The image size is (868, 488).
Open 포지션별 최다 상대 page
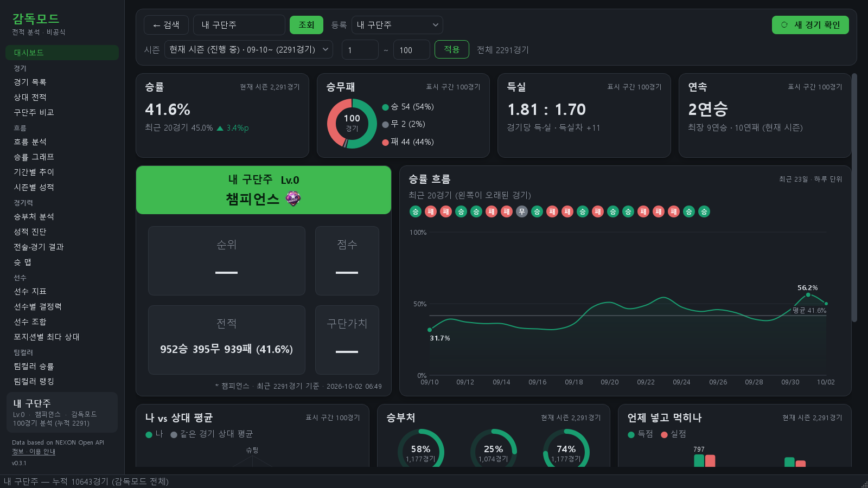coord(62,337)
